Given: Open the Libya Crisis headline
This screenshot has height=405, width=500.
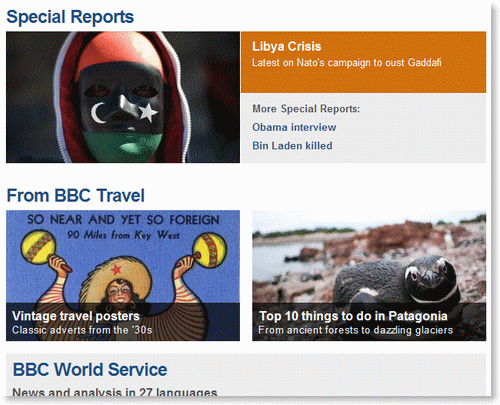Looking at the screenshot, I should (286, 46).
